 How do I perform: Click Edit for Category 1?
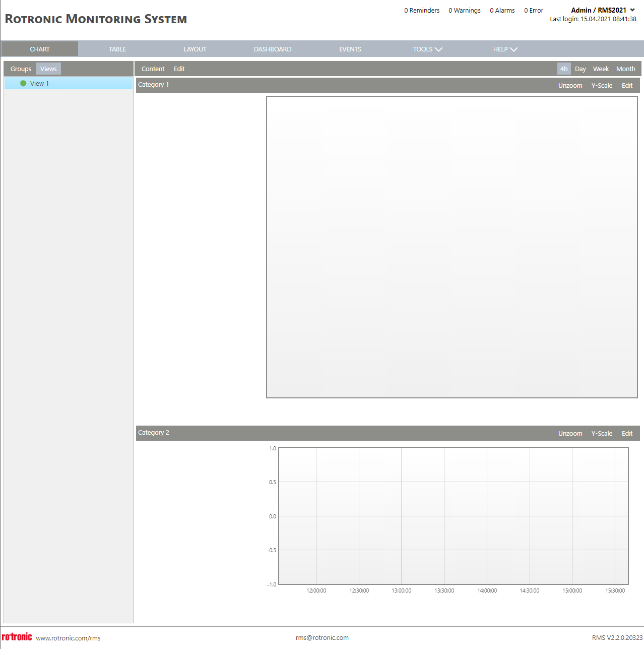click(627, 85)
